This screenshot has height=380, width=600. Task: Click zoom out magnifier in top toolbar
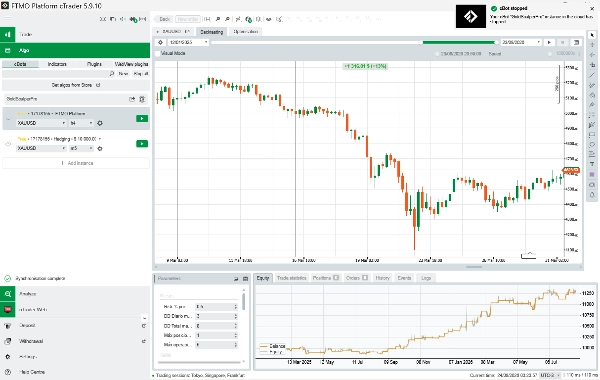(227, 19)
